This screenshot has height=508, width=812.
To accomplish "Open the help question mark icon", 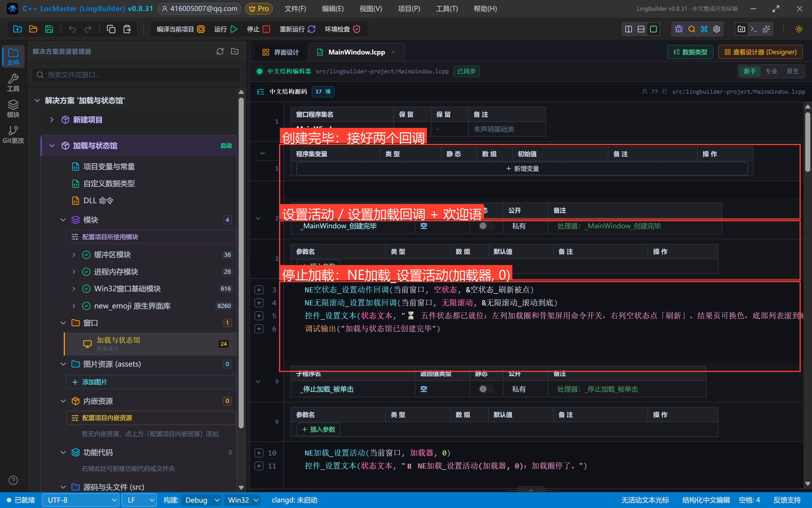I will point(13,480).
